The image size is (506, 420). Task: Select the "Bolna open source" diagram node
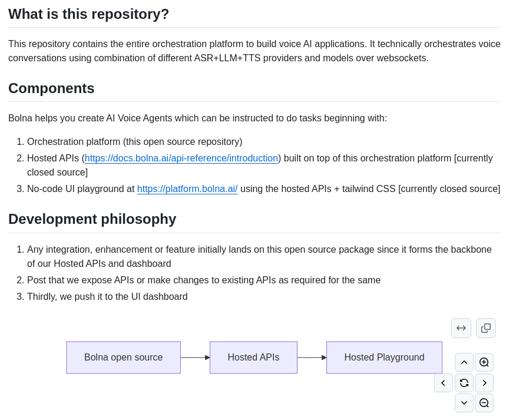pos(124,358)
